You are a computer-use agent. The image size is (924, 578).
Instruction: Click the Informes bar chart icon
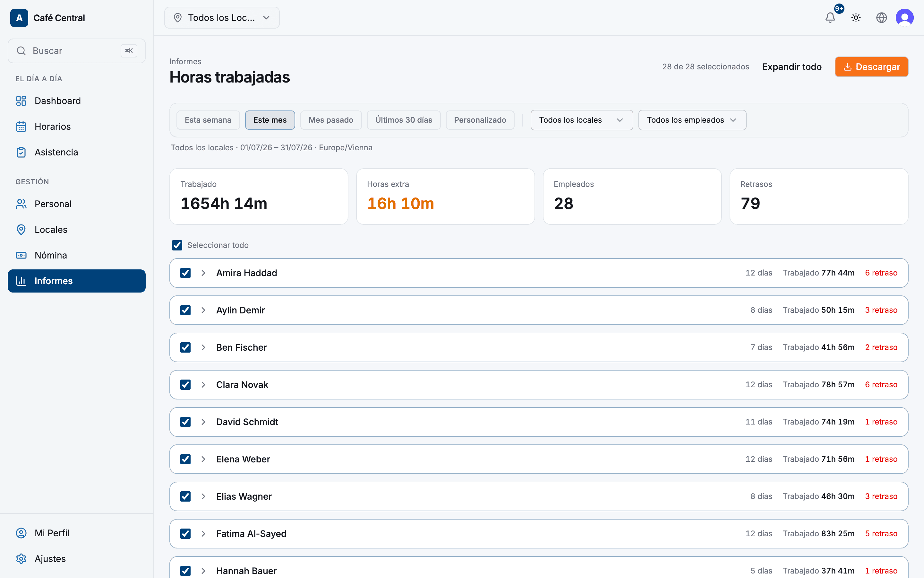point(21,281)
